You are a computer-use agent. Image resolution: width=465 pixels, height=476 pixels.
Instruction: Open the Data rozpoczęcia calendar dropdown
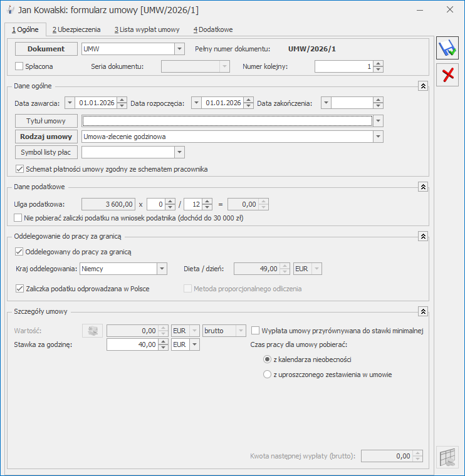[196, 103]
